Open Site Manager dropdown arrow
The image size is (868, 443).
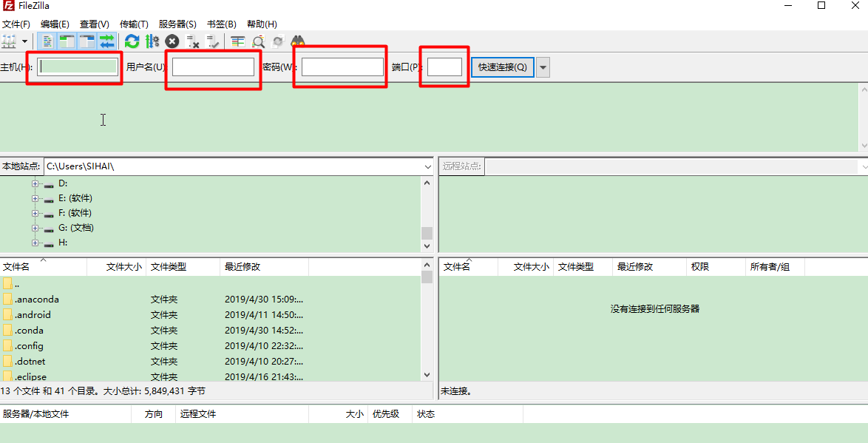click(x=24, y=41)
